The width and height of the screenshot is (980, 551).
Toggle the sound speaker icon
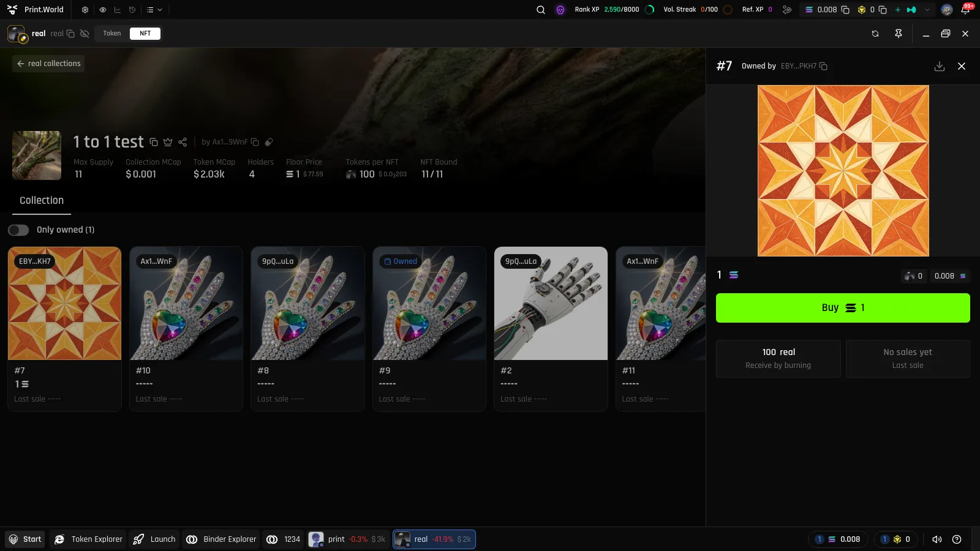coord(937,539)
